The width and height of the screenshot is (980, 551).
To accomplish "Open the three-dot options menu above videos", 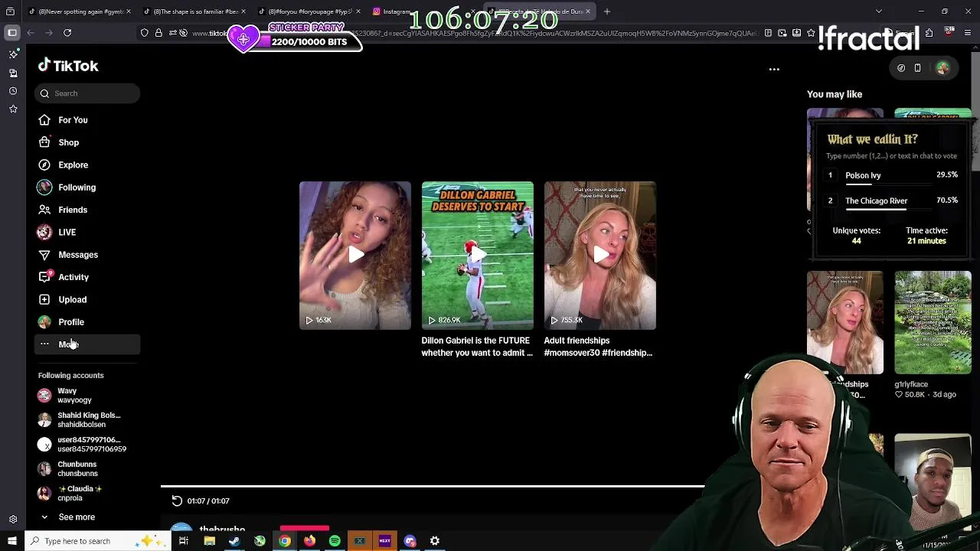I will pos(774,69).
